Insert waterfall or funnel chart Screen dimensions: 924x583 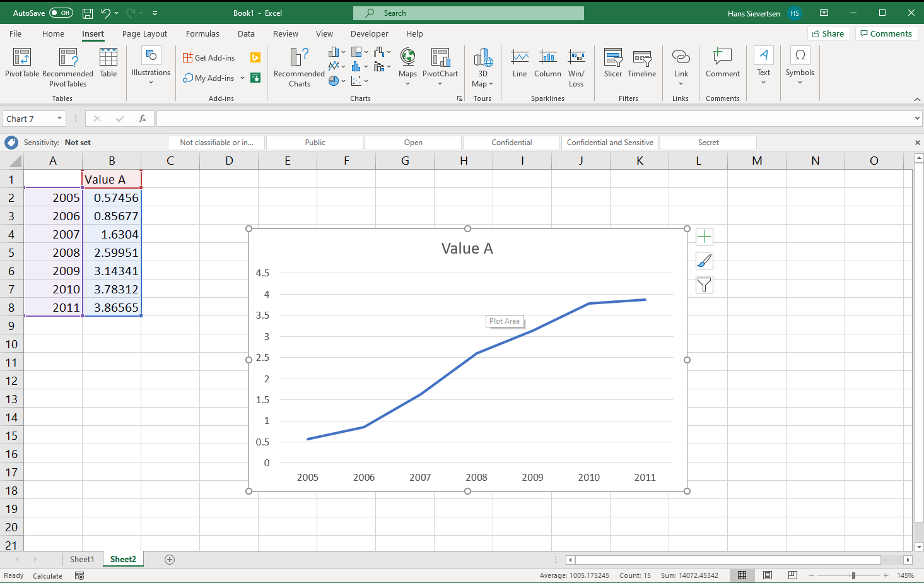pyautogui.click(x=382, y=52)
